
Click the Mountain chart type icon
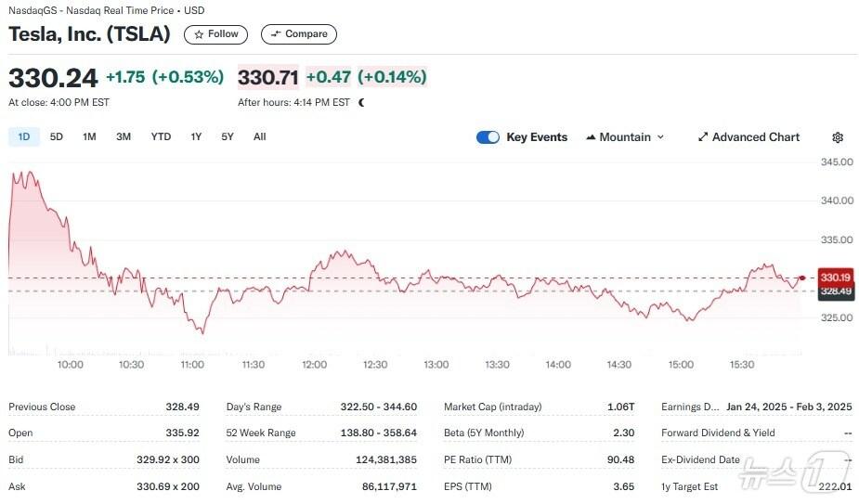click(591, 137)
